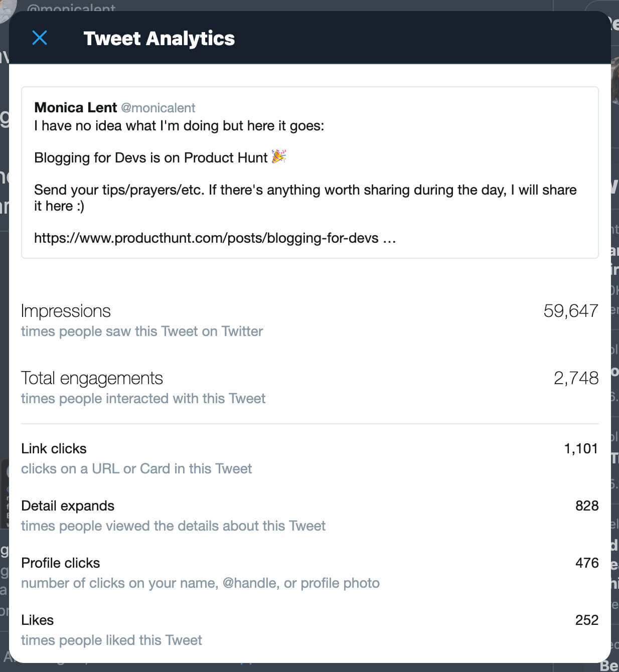Viewport: 619px width, 672px height.
Task: Click the party popper emoji in tweet
Action: [x=279, y=156]
